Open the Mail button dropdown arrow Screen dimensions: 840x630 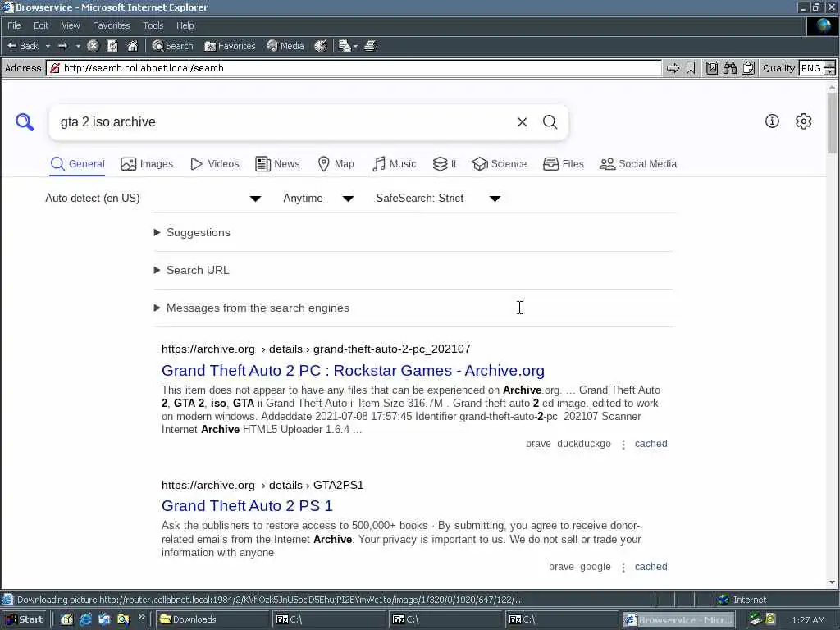click(x=354, y=46)
